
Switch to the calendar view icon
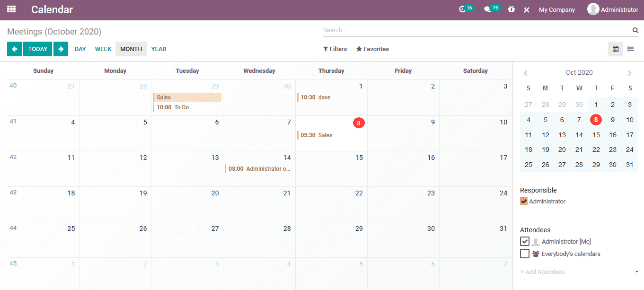click(x=615, y=49)
